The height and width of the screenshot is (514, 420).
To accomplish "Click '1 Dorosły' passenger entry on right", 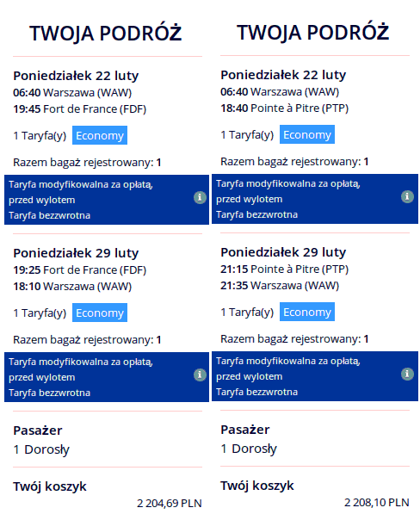I will [x=249, y=449].
